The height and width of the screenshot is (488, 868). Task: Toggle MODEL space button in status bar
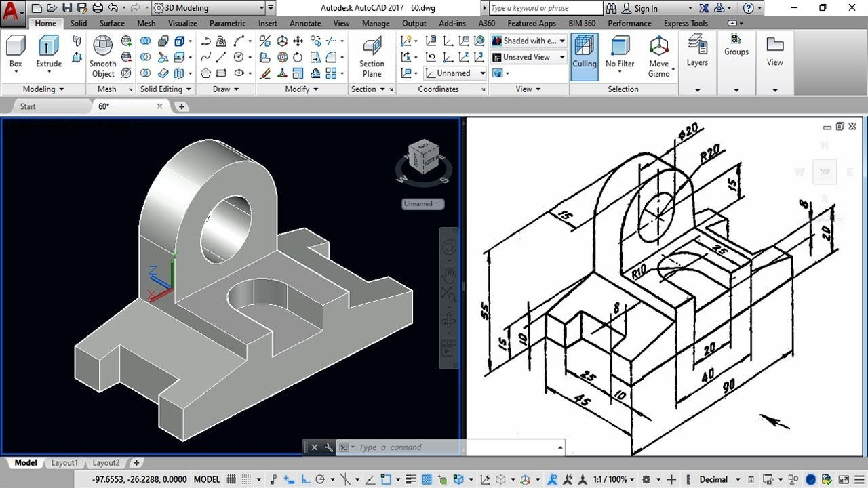click(x=207, y=479)
